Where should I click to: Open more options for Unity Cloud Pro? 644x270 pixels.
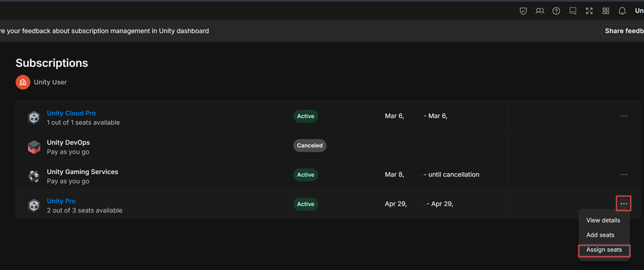click(x=623, y=116)
